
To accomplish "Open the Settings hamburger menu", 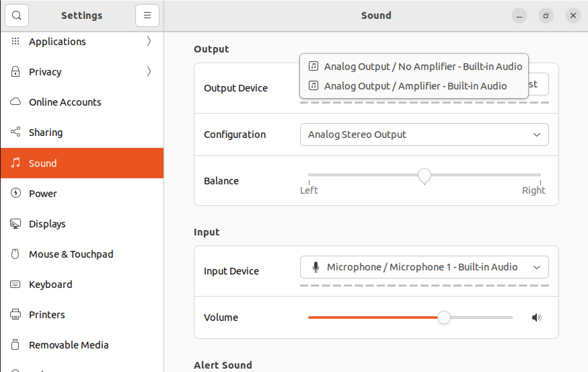I will (147, 15).
